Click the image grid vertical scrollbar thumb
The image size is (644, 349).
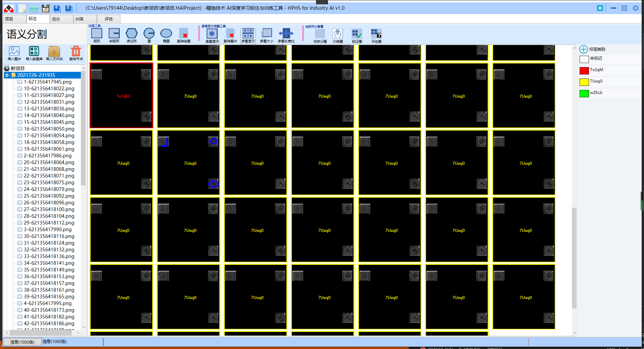574,258
